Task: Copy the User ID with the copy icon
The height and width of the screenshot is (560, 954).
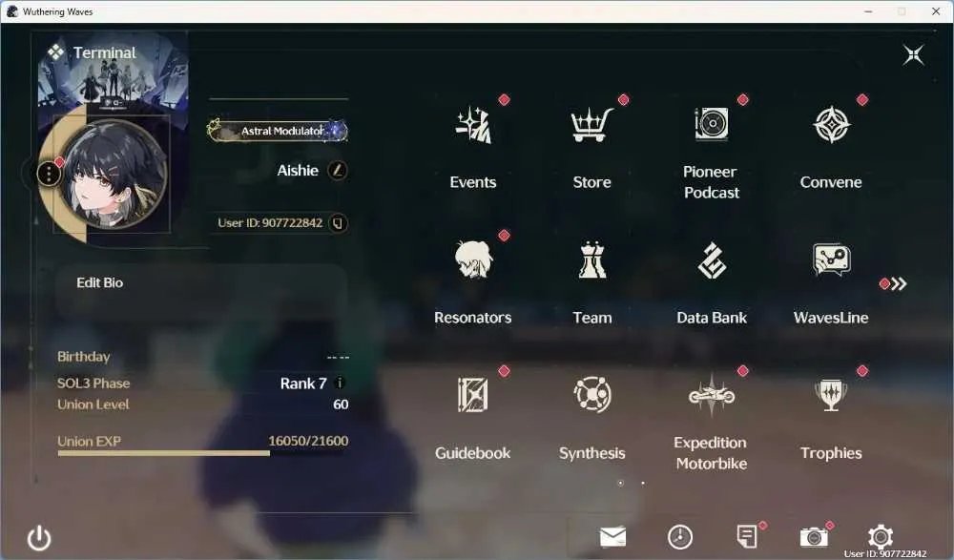Action: [338, 223]
